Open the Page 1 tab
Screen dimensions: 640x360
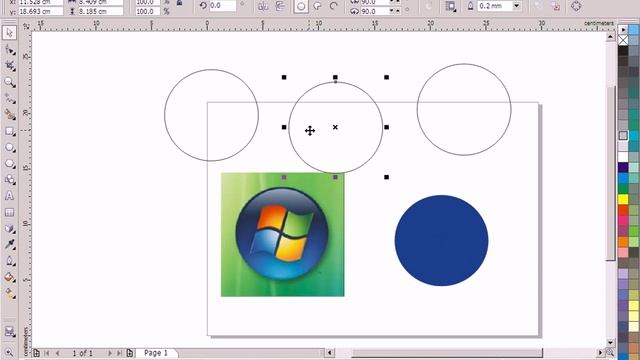(x=156, y=353)
